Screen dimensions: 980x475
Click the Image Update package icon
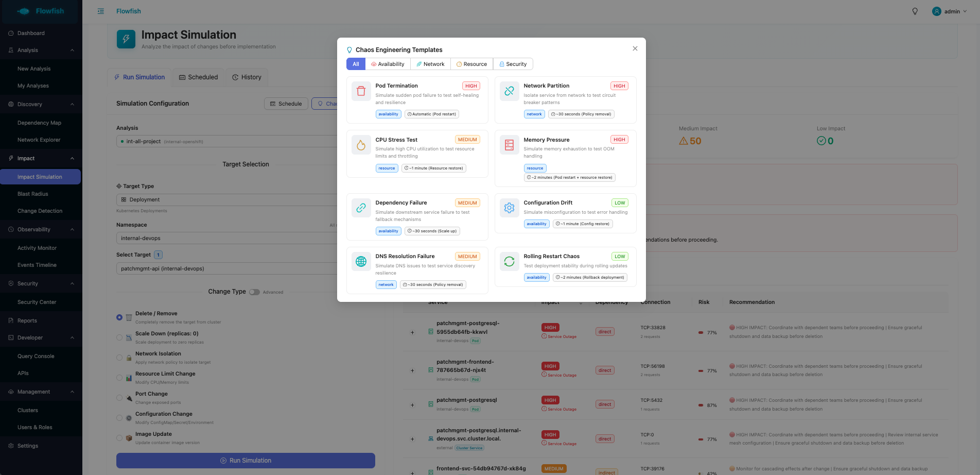(129, 438)
